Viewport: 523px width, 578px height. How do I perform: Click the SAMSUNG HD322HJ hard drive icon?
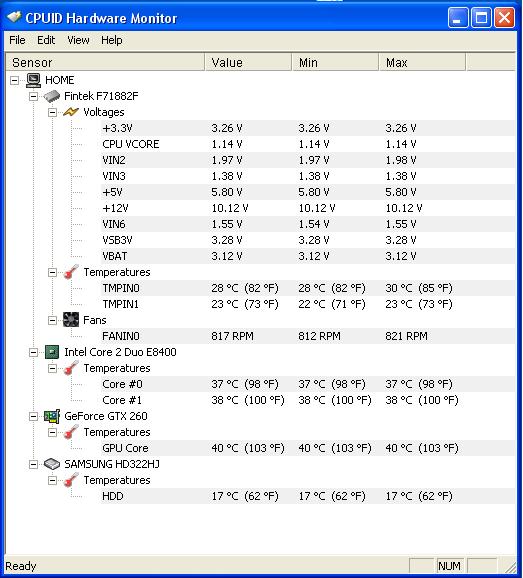52,464
